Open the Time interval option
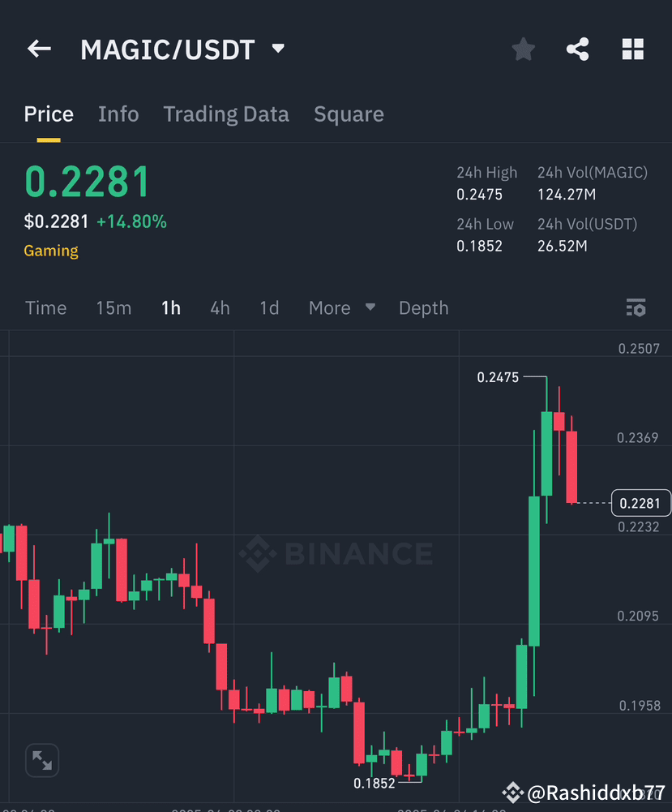 pos(45,307)
